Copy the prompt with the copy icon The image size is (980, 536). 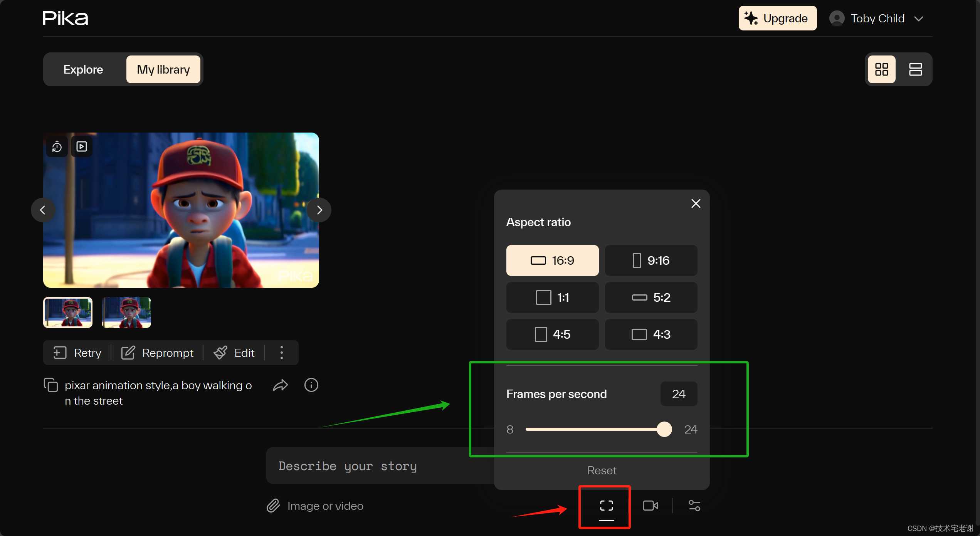coord(51,385)
